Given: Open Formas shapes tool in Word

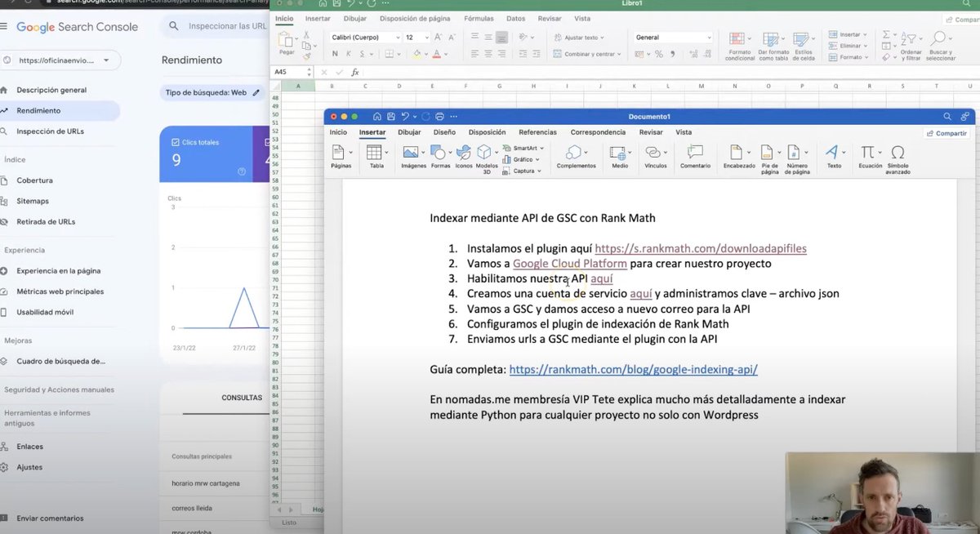Looking at the screenshot, I should pyautogui.click(x=439, y=153).
